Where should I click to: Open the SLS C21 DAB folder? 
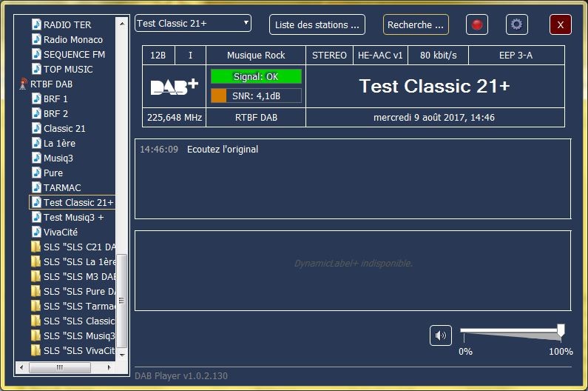[73, 247]
